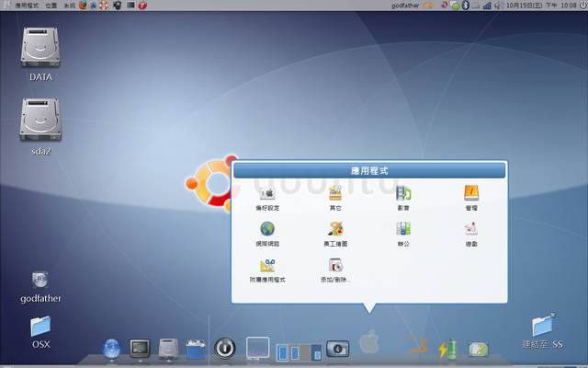The width and height of the screenshot is (588, 368).
Task: Click the camera screenshot icon in top panel
Action: point(118,5)
